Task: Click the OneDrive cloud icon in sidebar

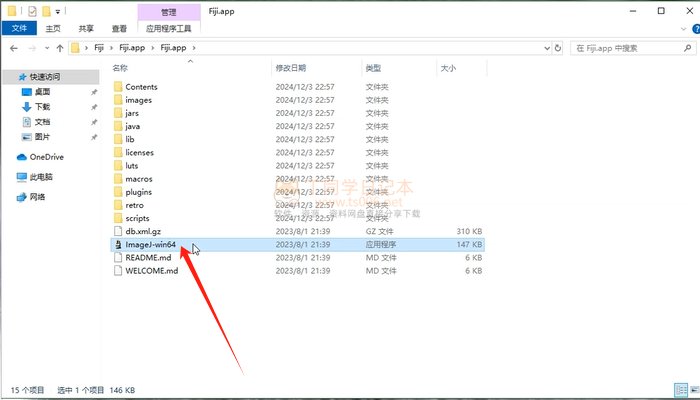Action: click(22, 157)
